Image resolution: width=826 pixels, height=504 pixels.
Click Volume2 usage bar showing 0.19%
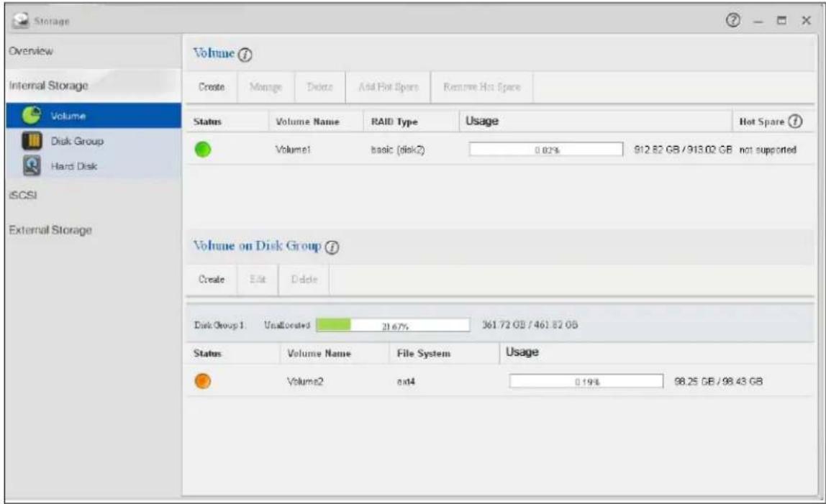tap(586, 381)
